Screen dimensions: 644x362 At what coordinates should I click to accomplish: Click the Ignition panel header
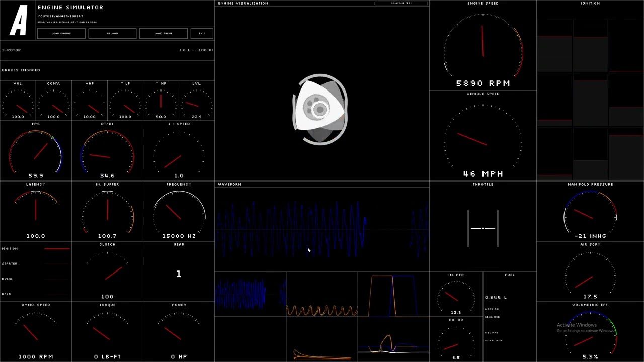click(590, 3)
